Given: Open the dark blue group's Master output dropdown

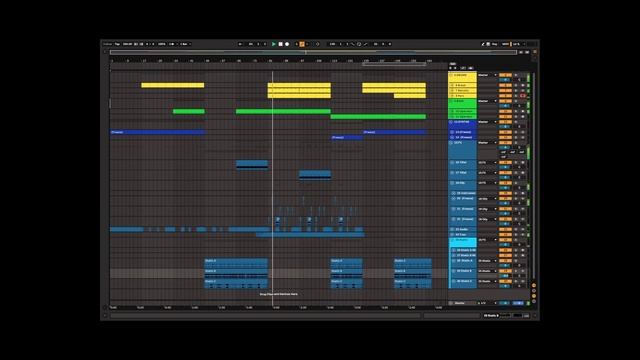Looking at the screenshot, I should point(487,122).
